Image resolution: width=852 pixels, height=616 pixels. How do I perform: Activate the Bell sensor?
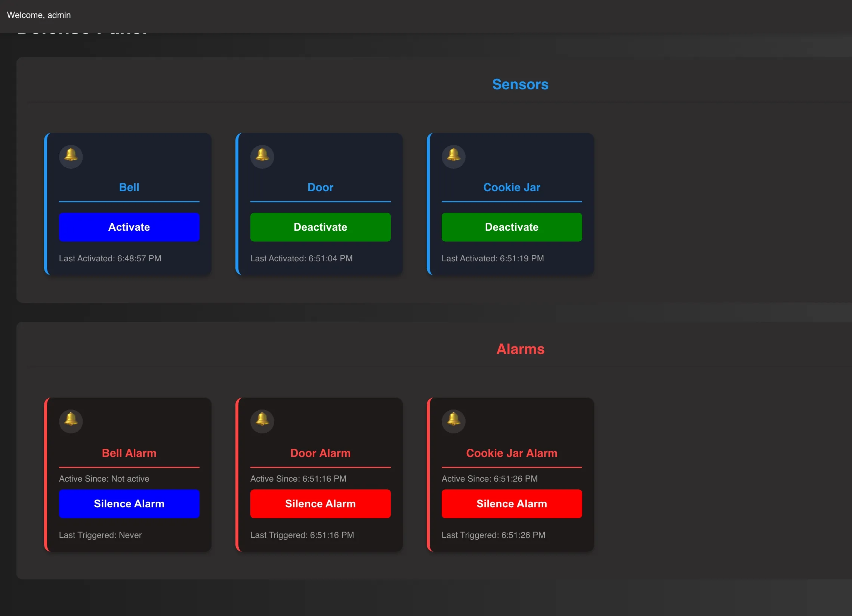(129, 227)
